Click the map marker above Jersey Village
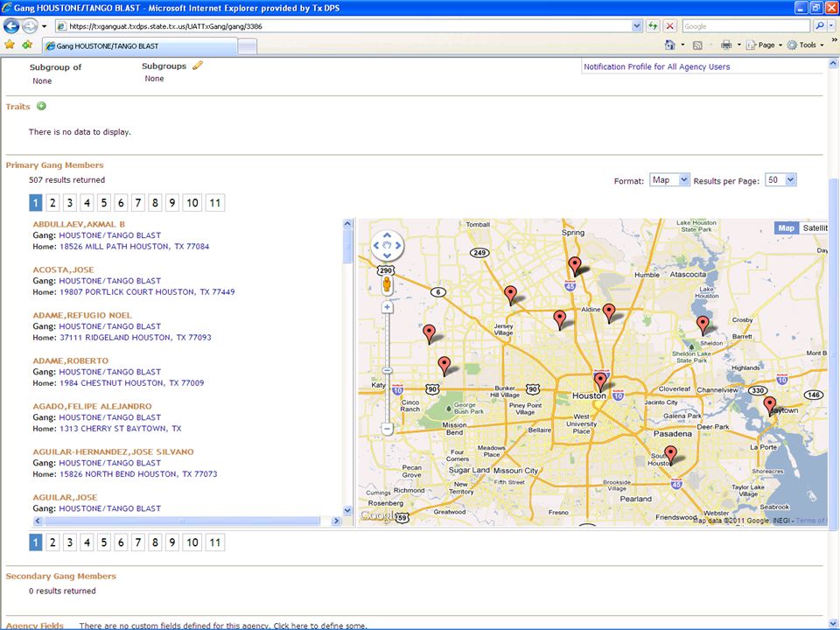The height and width of the screenshot is (630, 840). tap(510, 296)
